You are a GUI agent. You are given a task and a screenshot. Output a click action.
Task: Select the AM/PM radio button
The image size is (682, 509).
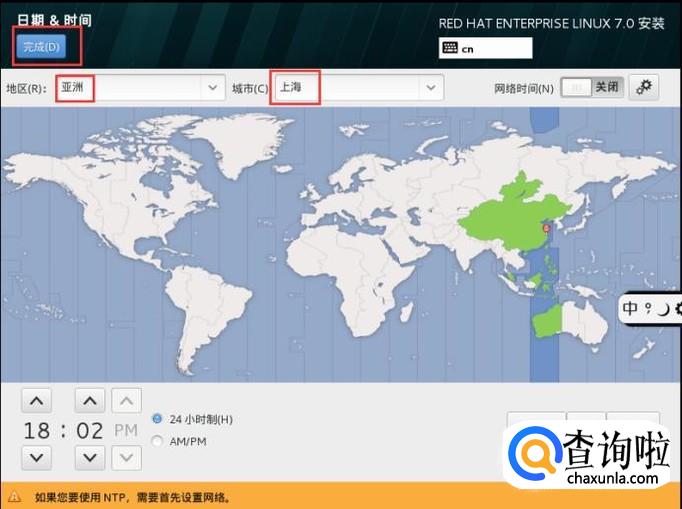click(x=157, y=441)
